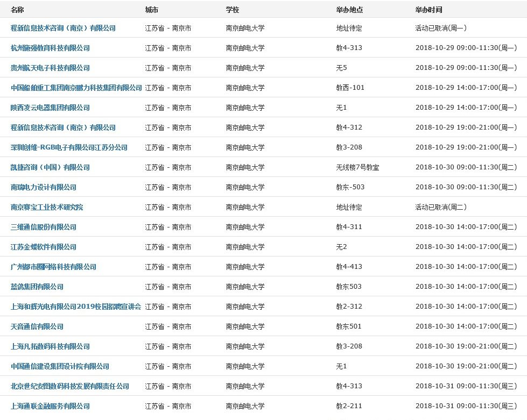The image size is (527, 420).
Task: Click 天音通信有限公司 link
Action: pos(37,326)
